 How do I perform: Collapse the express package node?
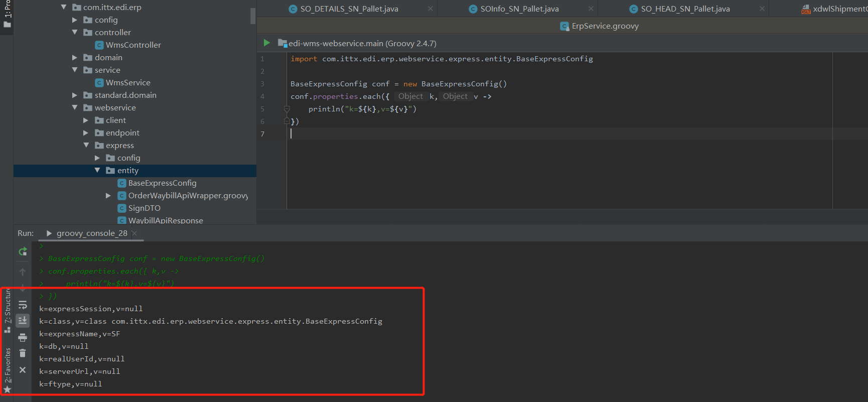point(86,145)
